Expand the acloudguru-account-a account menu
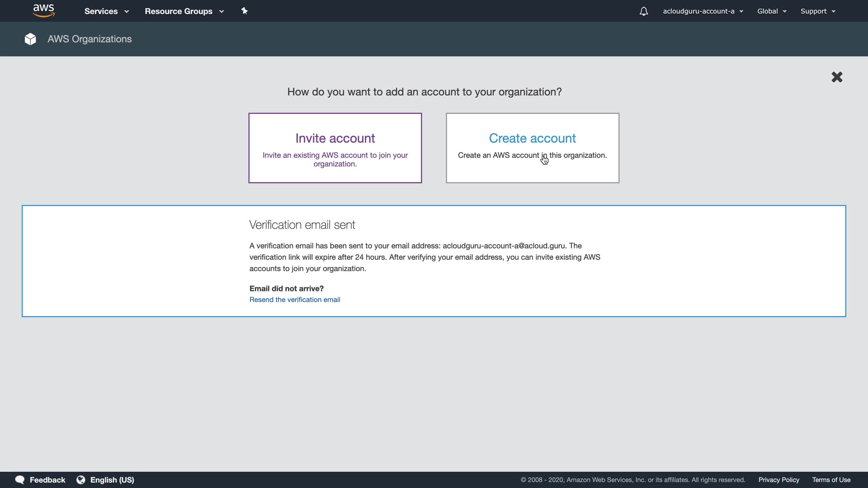Screen dimensions: 868x488 (x=703, y=11)
